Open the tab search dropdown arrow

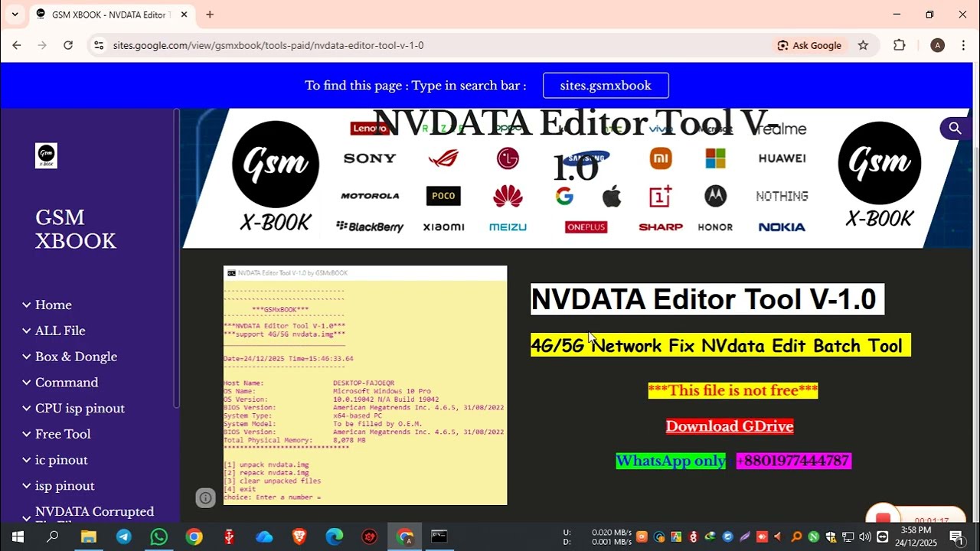[15, 14]
